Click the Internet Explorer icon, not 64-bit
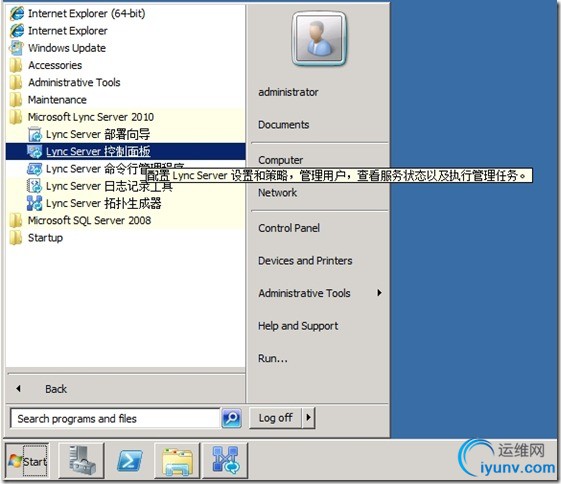The width and height of the screenshot is (561, 484). (x=17, y=31)
